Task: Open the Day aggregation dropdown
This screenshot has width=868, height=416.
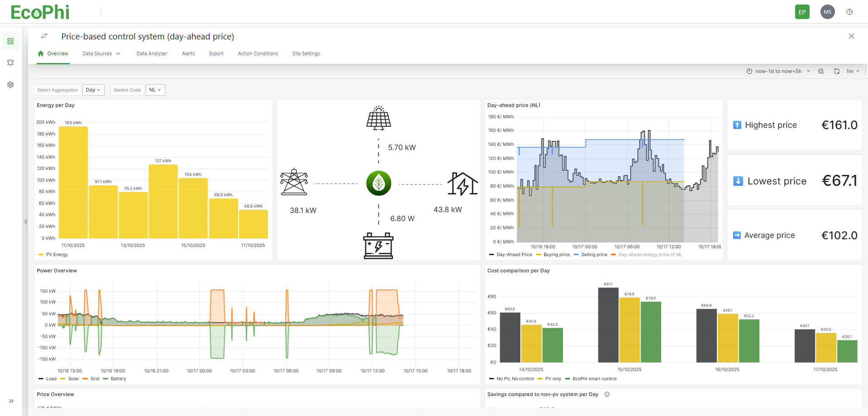Action: (x=93, y=90)
